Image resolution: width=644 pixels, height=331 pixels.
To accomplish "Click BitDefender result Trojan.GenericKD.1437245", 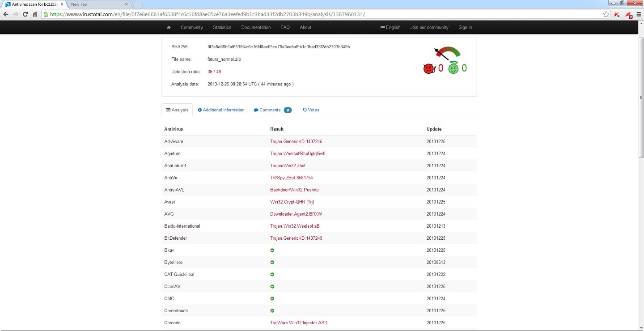I will [x=296, y=238].
